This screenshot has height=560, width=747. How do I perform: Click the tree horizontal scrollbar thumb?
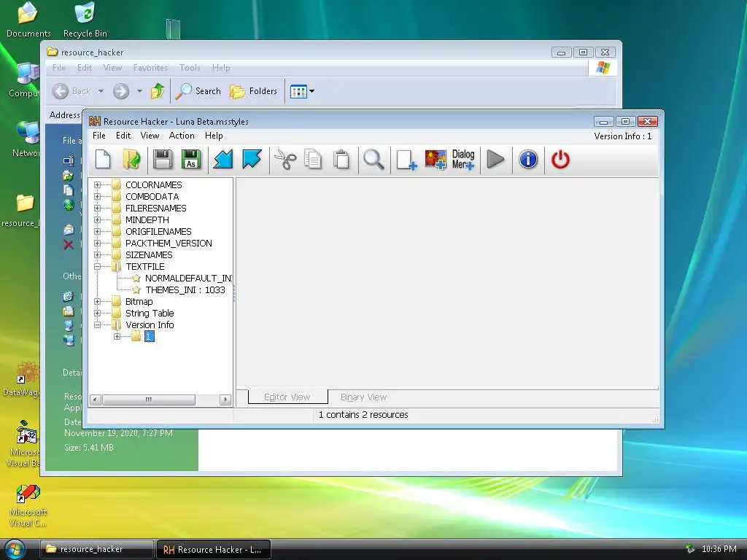pos(149,400)
